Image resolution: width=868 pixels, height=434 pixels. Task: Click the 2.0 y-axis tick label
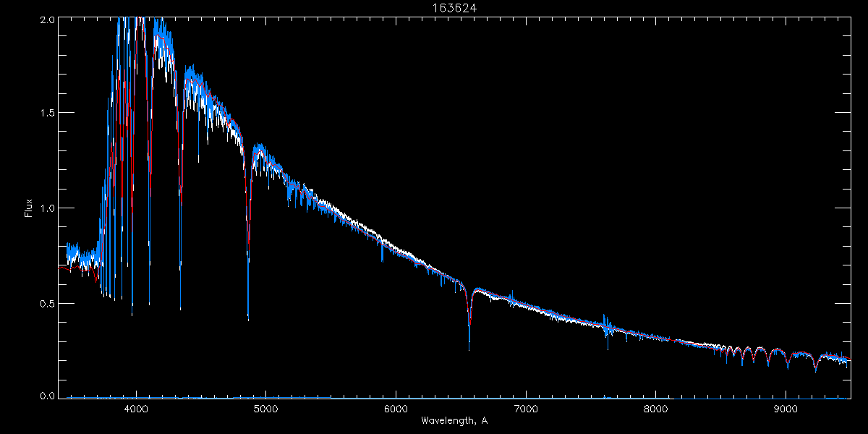pos(46,20)
